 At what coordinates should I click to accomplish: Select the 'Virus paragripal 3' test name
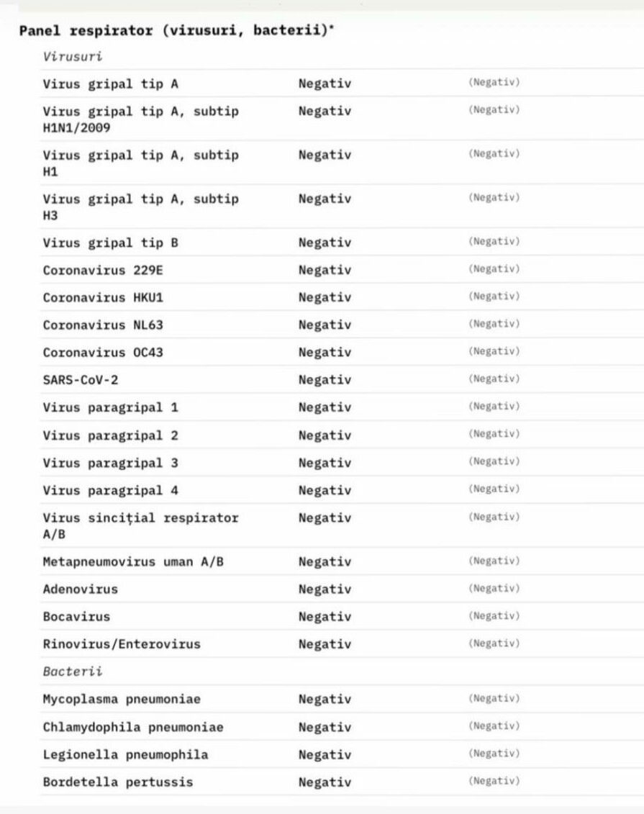[110, 463]
